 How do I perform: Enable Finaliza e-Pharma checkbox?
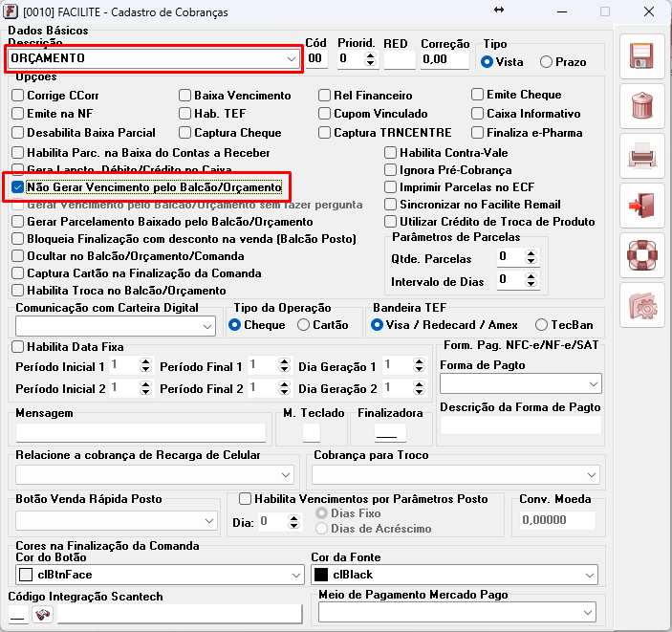point(477,133)
